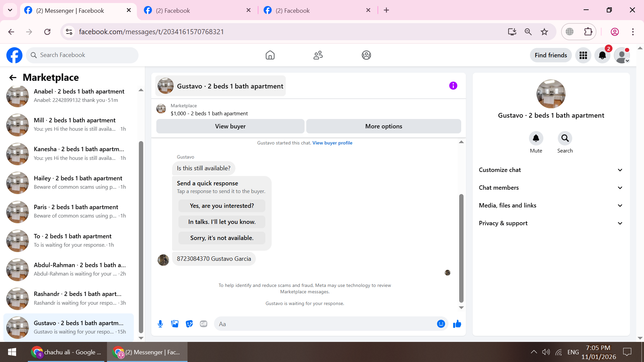The height and width of the screenshot is (362, 644).
Task: Send a voice clip with microphone icon
Action: pyautogui.click(x=160, y=324)
